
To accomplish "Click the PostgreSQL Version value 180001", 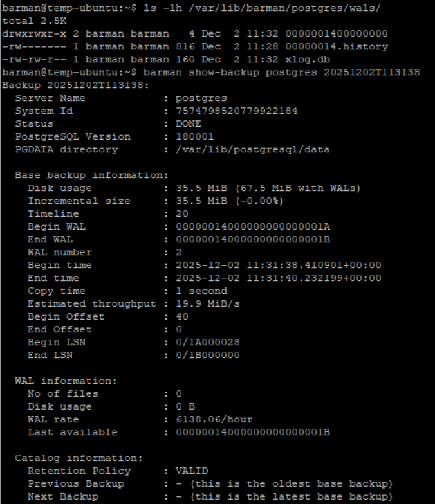I will point(194,137).
